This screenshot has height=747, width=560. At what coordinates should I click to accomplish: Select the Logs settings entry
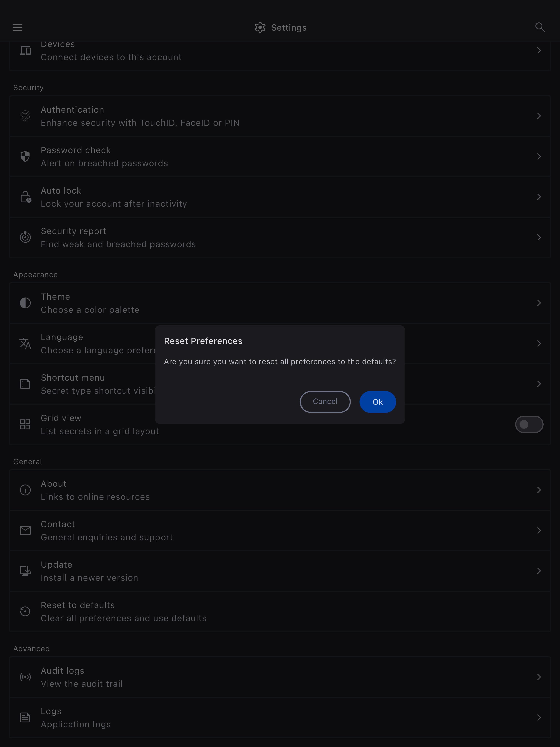click(76, 717)
